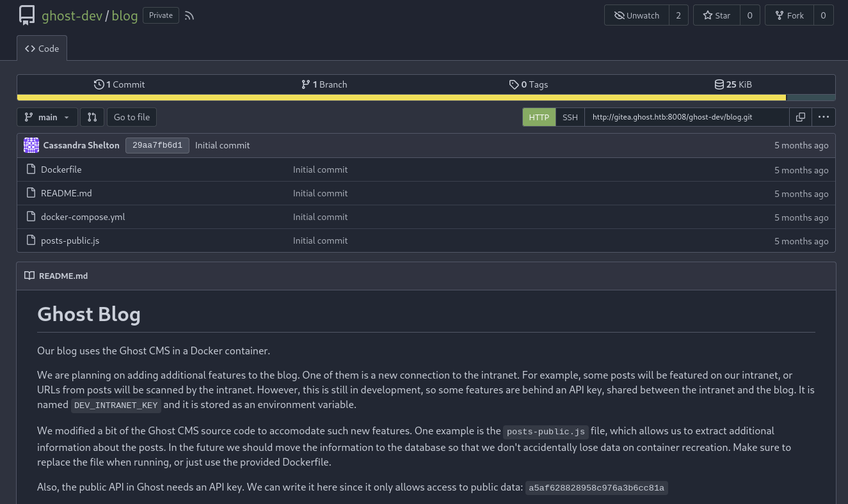
Task: Star the blog repository
Action: (717, 15)
